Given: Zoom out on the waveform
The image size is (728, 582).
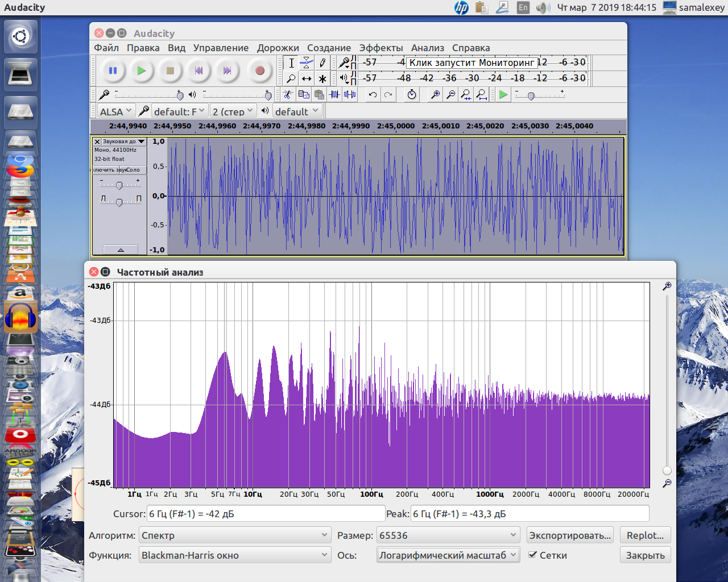Looking at the screenshot, I should [450, 95].
